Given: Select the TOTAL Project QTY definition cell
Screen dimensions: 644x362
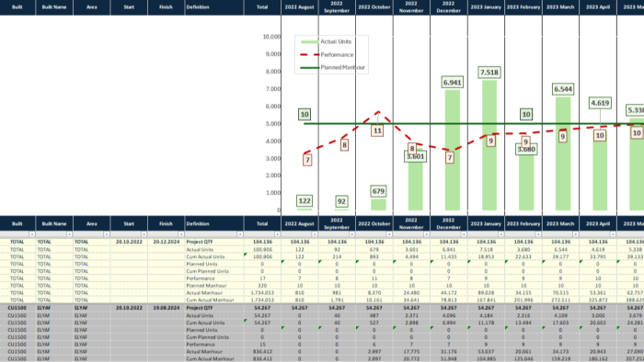Looking at the screenshot, I should click(x=214, y=242).
